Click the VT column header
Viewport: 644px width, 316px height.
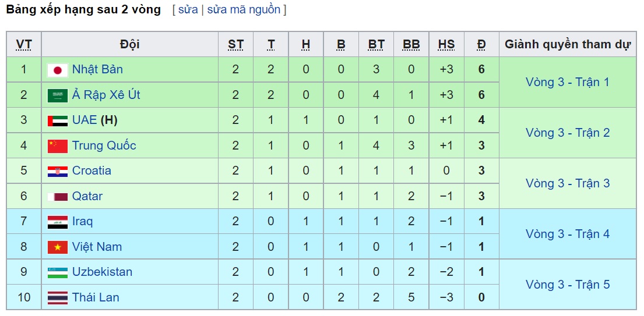click(24, 45)
